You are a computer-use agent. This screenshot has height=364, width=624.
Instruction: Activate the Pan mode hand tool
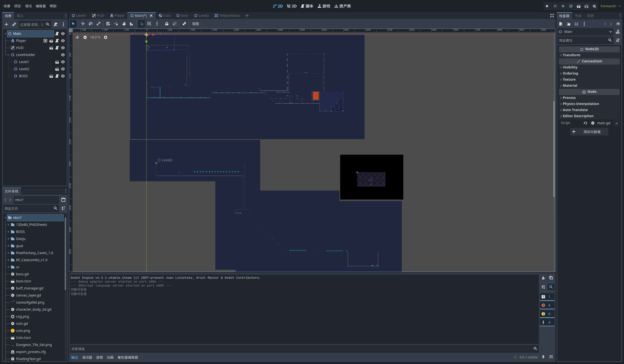(124, 24)
